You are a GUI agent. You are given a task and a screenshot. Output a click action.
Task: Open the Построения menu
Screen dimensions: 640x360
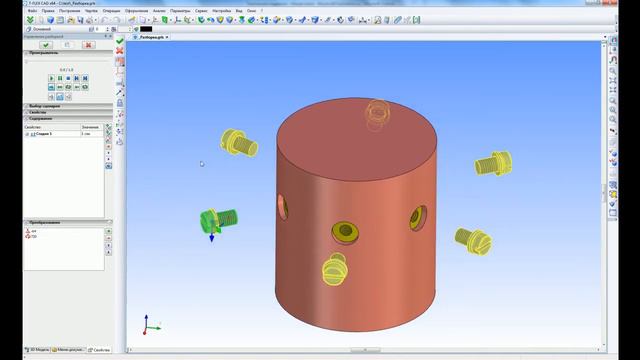pyautogui.click(x=69, y=11)
